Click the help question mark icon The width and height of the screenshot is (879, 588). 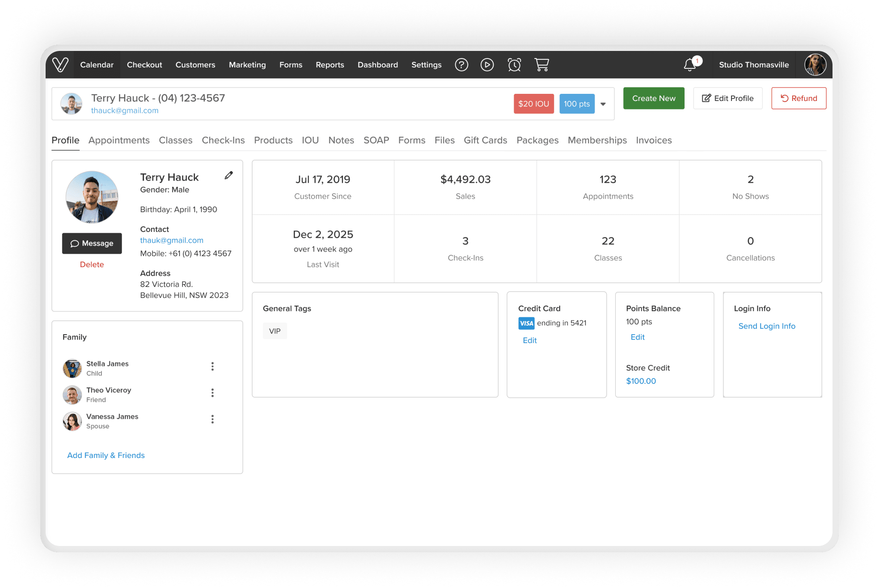[461, 65]
